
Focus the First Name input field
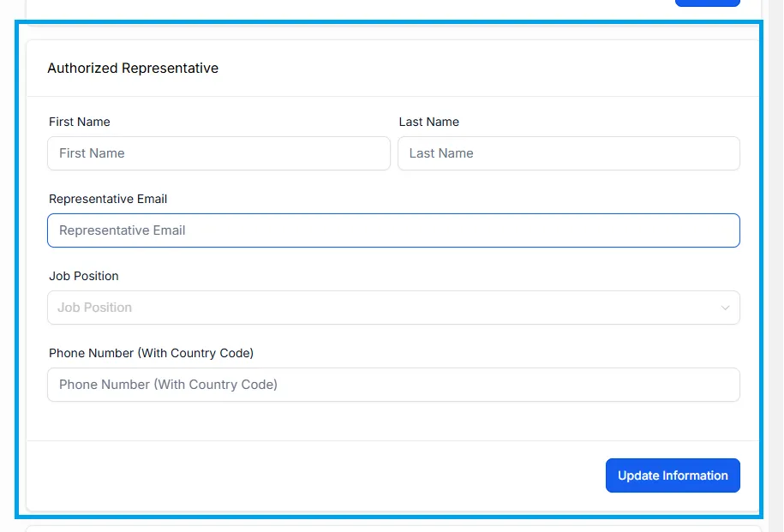coord(218,153)
